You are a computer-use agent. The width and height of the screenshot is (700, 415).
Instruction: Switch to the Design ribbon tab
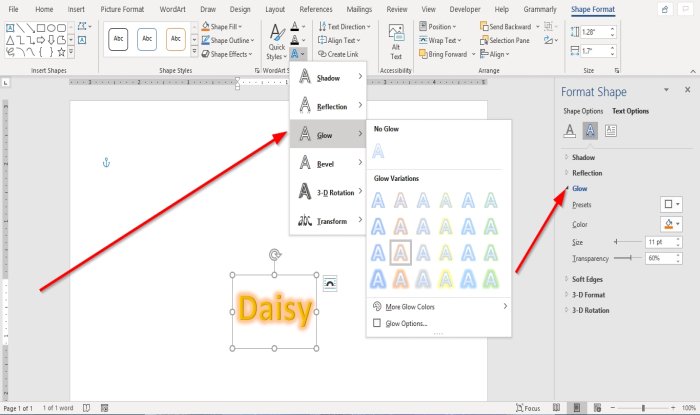click(240, 9)
